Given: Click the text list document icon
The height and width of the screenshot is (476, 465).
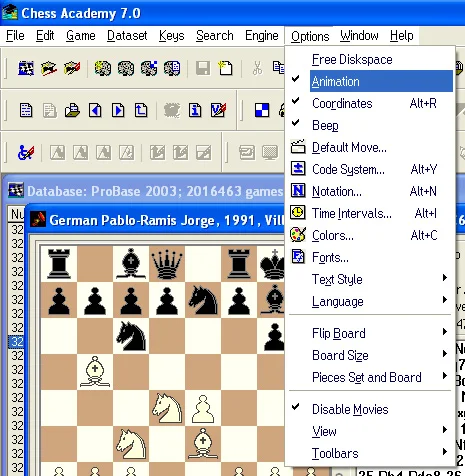Looking at the screenshot, I should point(26,110).
